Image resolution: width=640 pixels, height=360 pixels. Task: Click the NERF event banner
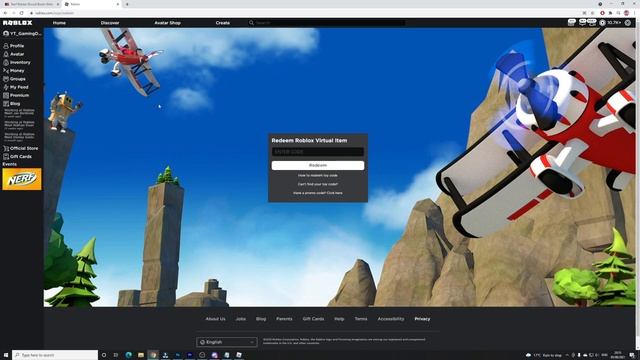(22, 179)
